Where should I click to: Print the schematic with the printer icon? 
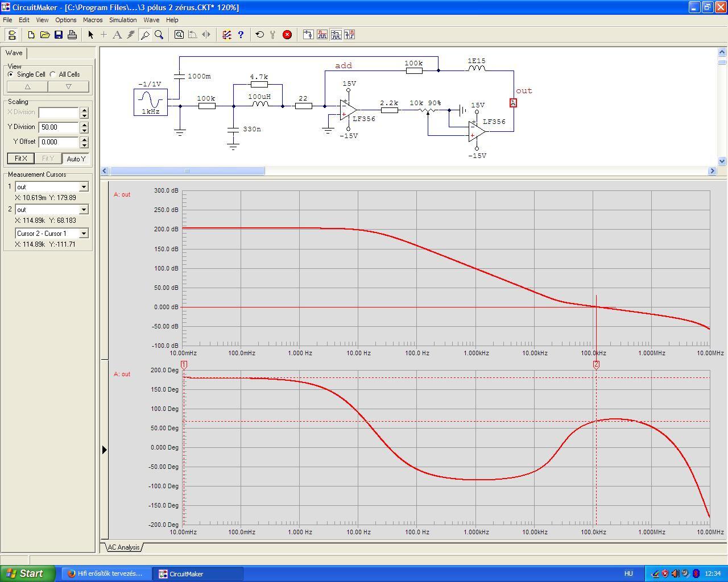pyautogui.click(x=72, y=35)
